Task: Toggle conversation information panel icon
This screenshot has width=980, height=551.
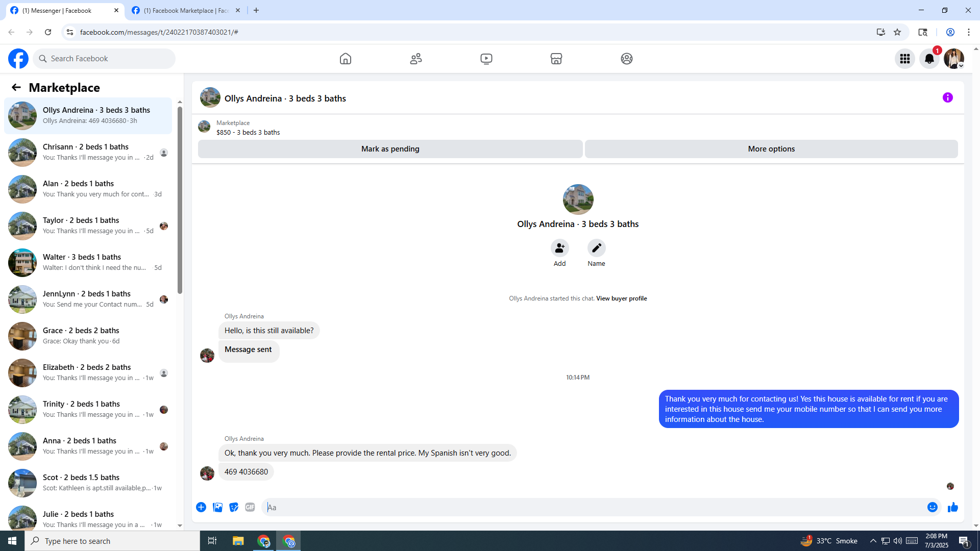Action: (x=947, y=97)
